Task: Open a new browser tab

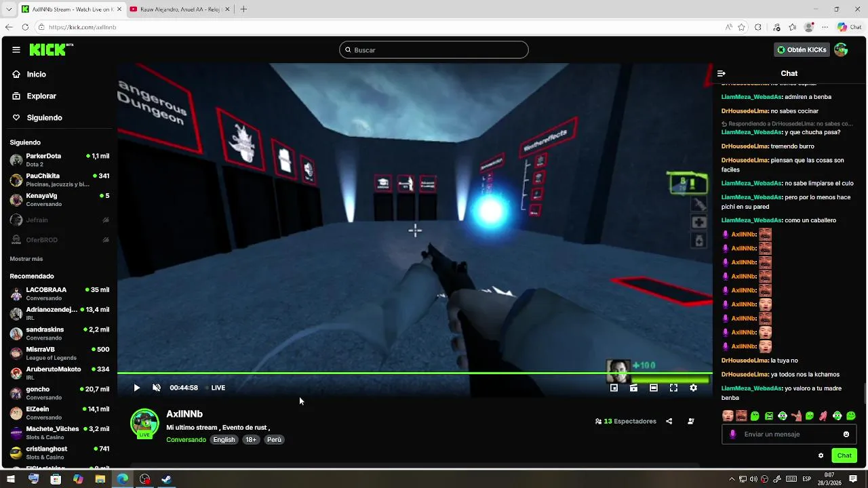Action: tap(243, 9)
